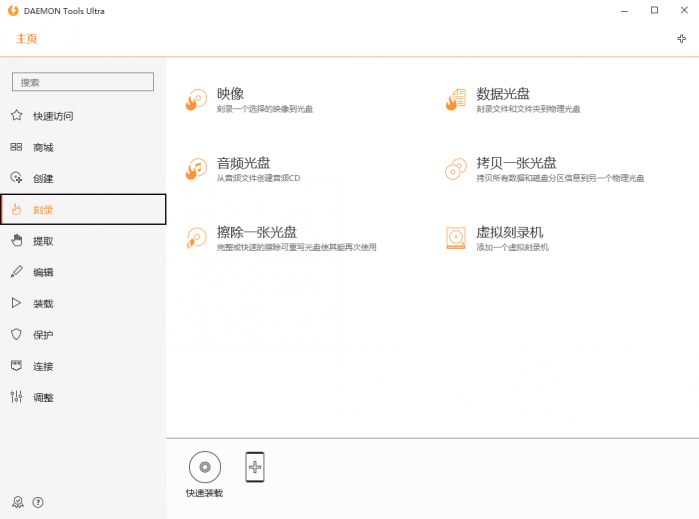This screenshot has width=699, height=519.
Task: Click the 添加一个虚拟刻录机 description text
Action: (x=512, y=247)
